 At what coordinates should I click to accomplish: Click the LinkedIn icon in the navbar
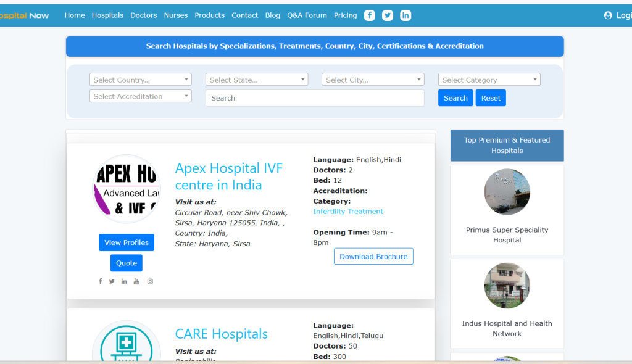coord(405,15)
